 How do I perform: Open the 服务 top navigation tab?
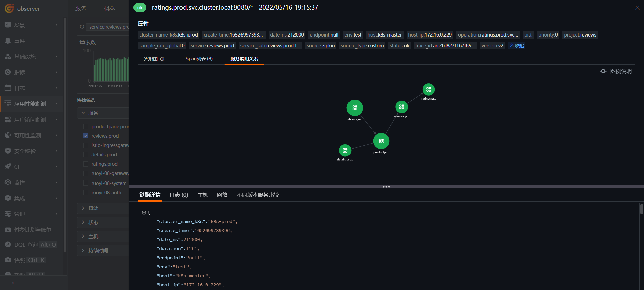pos(81,8)
